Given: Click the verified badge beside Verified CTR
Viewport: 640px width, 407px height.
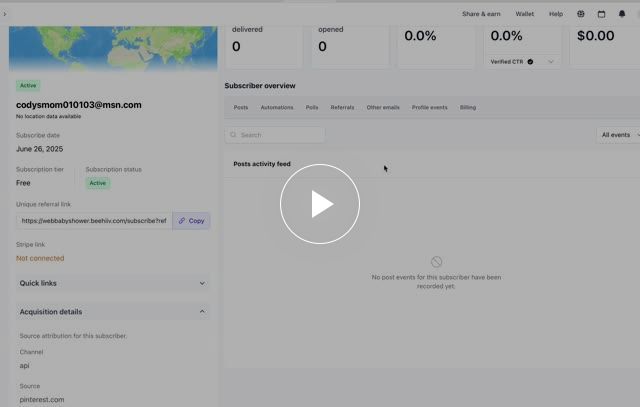Looking at the screenshot, I should pos(530,61).
